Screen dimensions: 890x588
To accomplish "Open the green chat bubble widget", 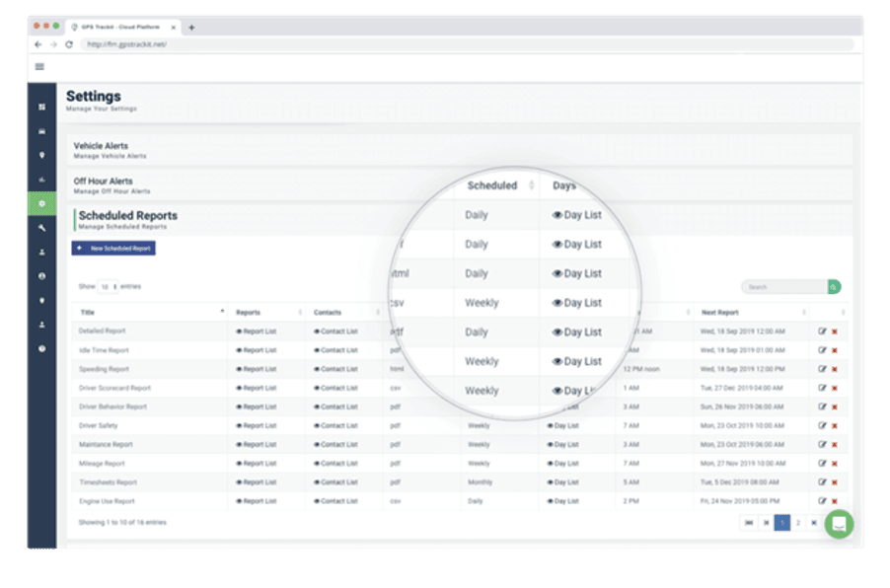I will pyautogui.click(x=839, y=523).
